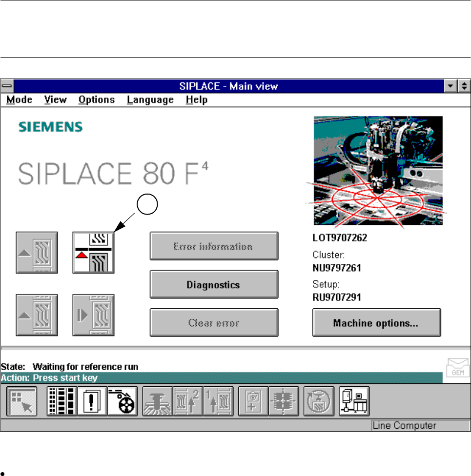The height and width of the screenshot is (476, 471).
Task: Open the Options menu
Action: click(97, 99)
